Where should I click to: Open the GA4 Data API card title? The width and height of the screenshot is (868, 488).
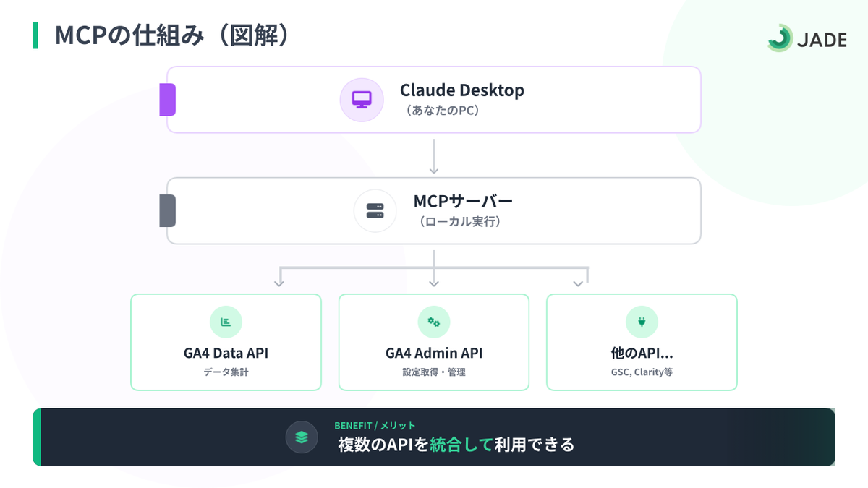(x=226, y=354)
